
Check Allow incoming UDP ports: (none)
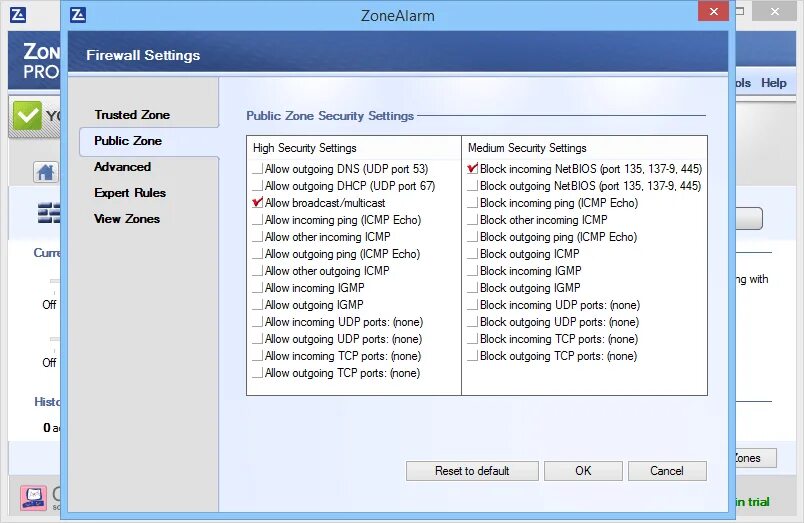[x=257, y=322]
